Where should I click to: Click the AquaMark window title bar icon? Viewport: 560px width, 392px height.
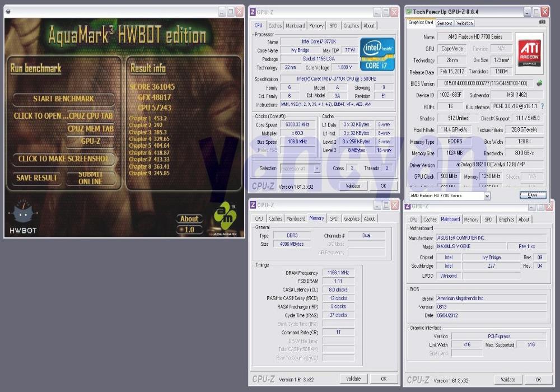pos(8,11)
